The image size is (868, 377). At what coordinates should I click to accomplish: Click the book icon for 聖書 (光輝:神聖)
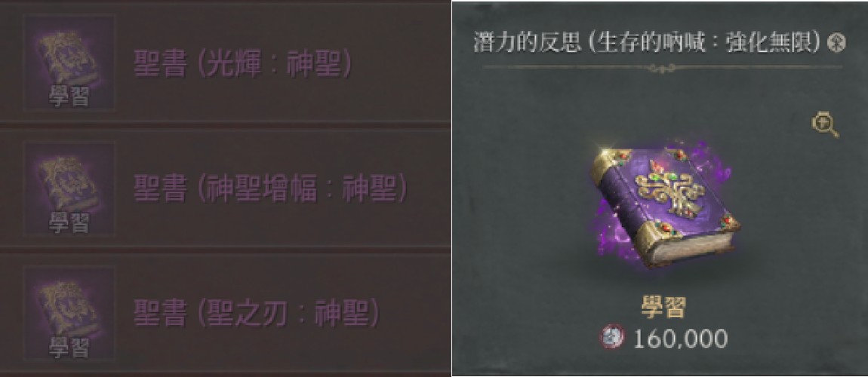tap(69, 63)
